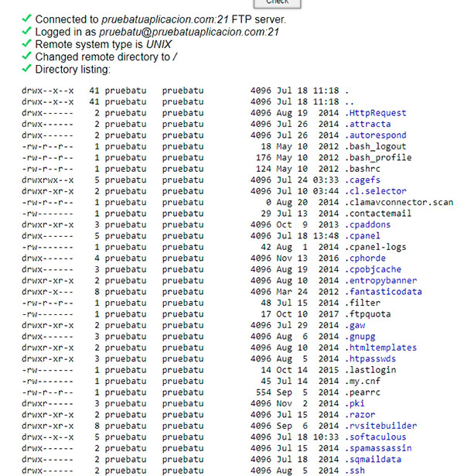The width and height of the screenshot is (464, 476).
Task: Select the 'Directory listing:' status text
Action: (73, 70)
